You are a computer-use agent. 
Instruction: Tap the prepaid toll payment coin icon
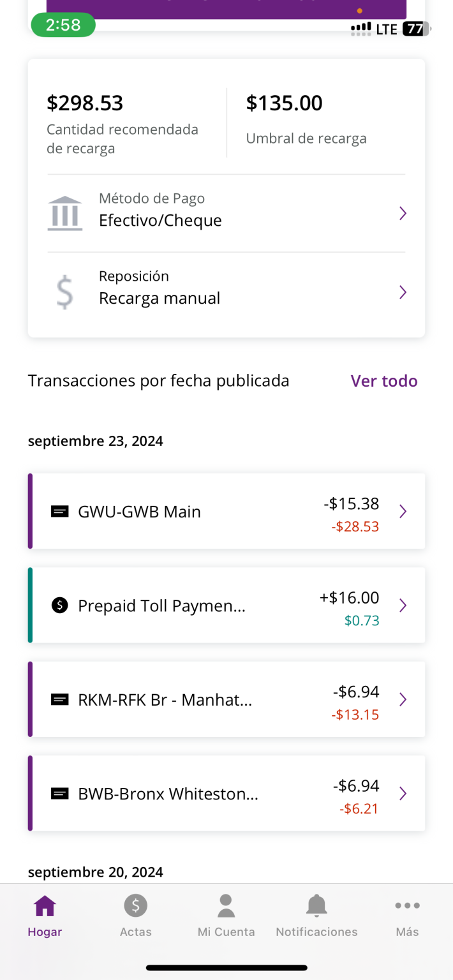59,605
